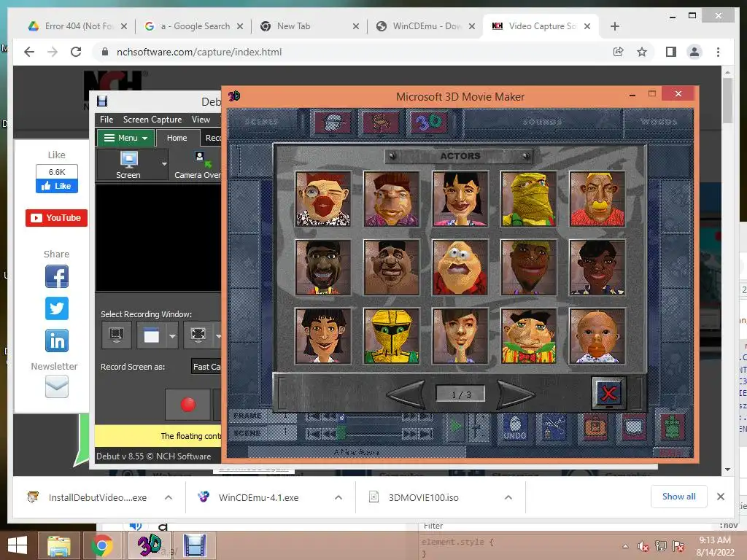Click the Undo egg button
Screen dimensions: 747x560
coord(515,427)
